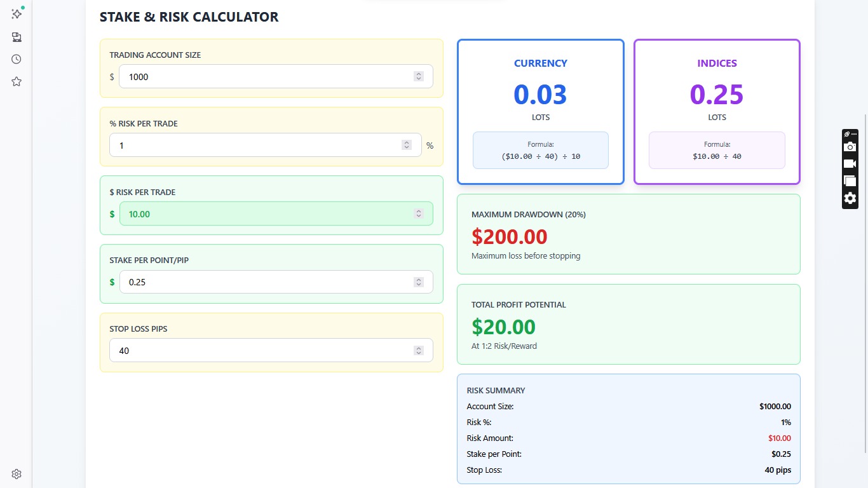Click the Stop Loss Pips spinner arrows
This screenshot has height=488, width=868.
point(419,351)
